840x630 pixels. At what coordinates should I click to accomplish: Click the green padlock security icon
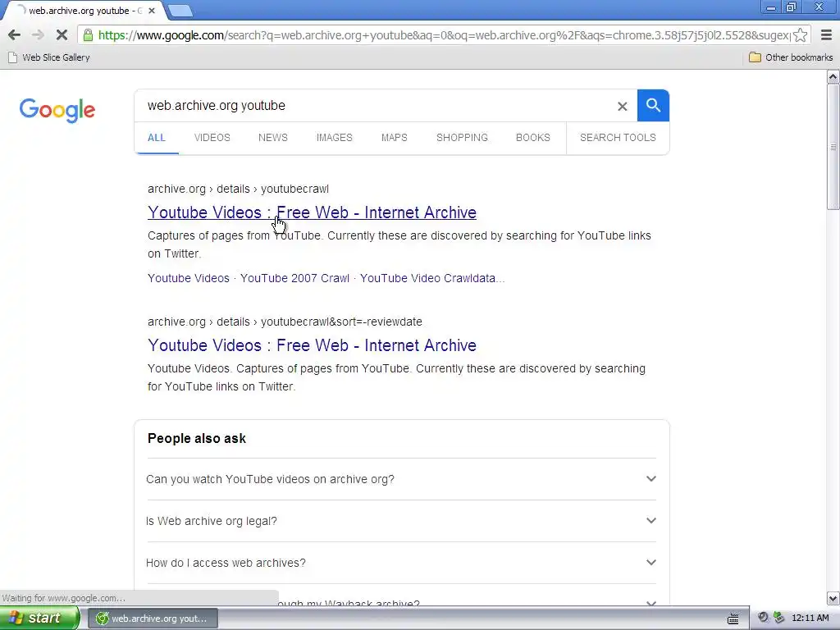click(x=88, y=35)
